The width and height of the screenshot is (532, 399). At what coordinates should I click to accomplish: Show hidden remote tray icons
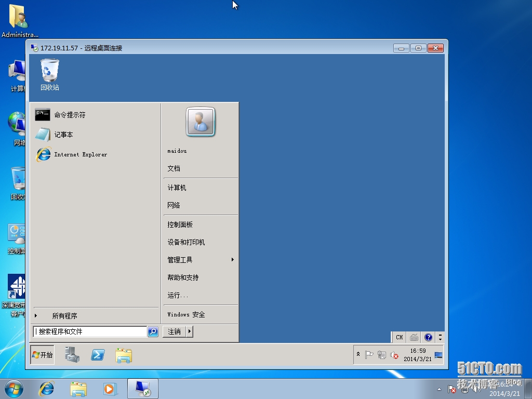pyautogui.click(x=358, y=354)
